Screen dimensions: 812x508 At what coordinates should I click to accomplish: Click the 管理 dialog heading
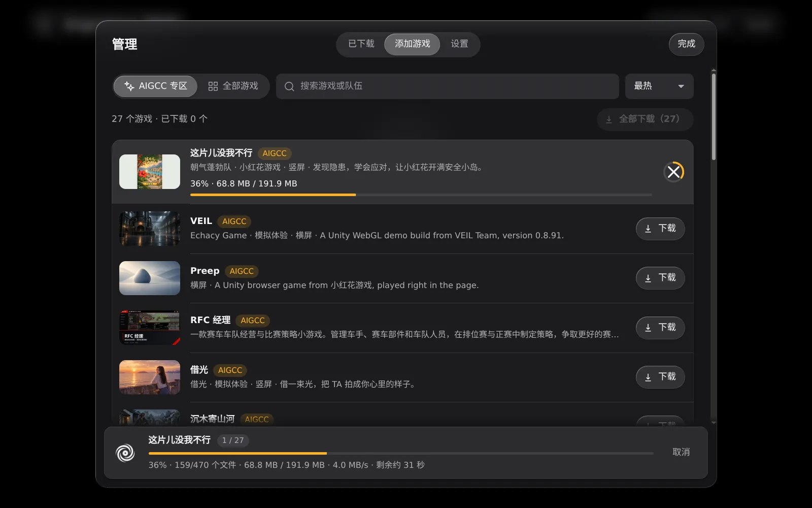coord(124,44)
